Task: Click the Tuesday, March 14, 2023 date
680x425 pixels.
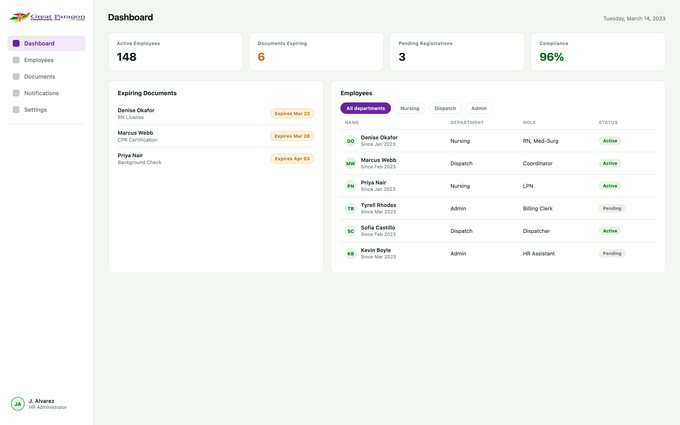Action: 634,19
